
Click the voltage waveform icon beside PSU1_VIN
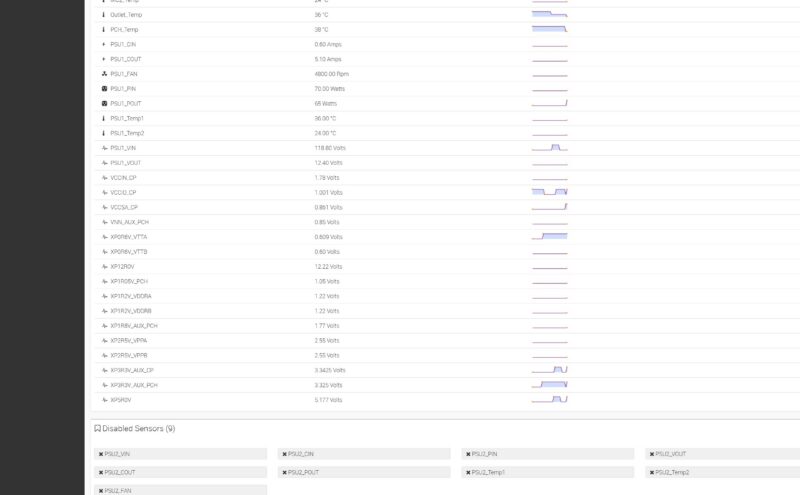tap(104, 148)
